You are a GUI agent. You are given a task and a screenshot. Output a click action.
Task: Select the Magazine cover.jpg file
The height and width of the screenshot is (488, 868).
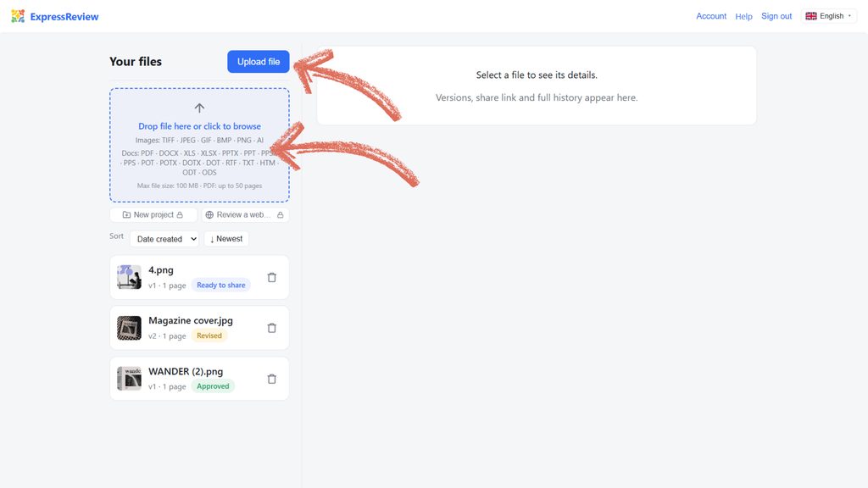click(199, 328)
